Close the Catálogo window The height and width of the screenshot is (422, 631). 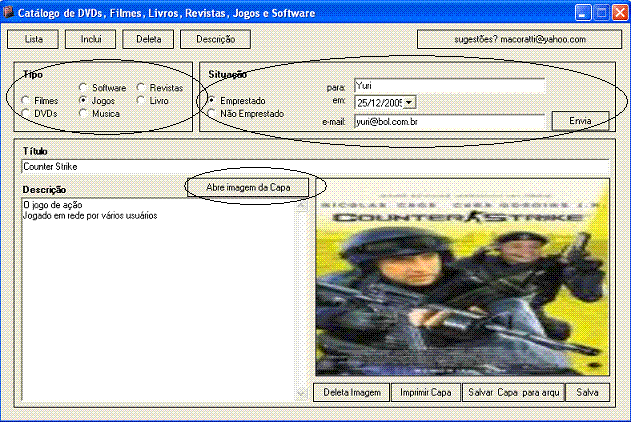coord(620,12)
